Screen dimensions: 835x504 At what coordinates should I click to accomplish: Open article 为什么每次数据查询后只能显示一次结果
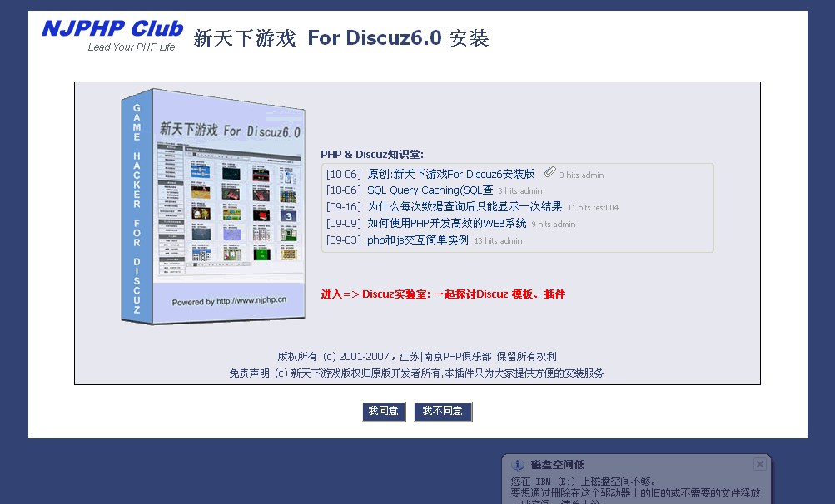[465, 207]
